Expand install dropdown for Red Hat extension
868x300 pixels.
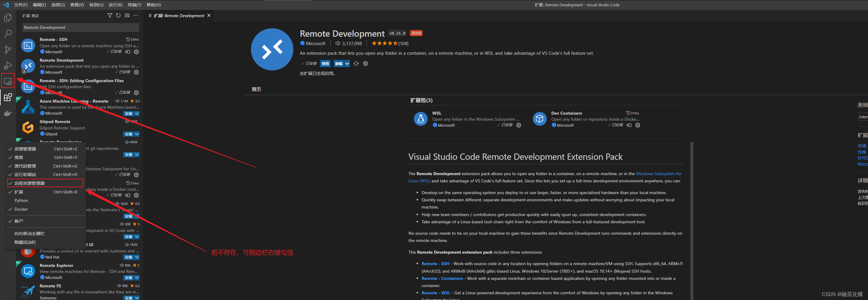tap(137, 257)
